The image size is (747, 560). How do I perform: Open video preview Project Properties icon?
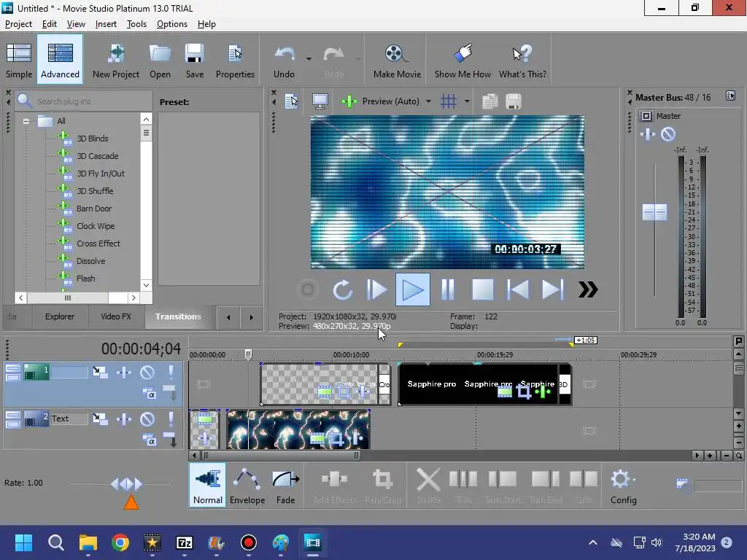(x=291, y=101)
